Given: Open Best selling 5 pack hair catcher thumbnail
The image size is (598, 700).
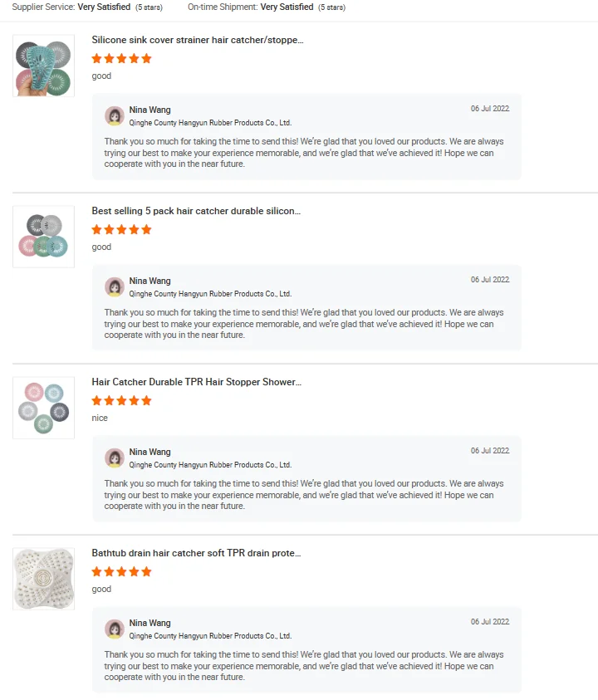Looking at the screenshot, I should pyautogui.click(x=43, y=237).
